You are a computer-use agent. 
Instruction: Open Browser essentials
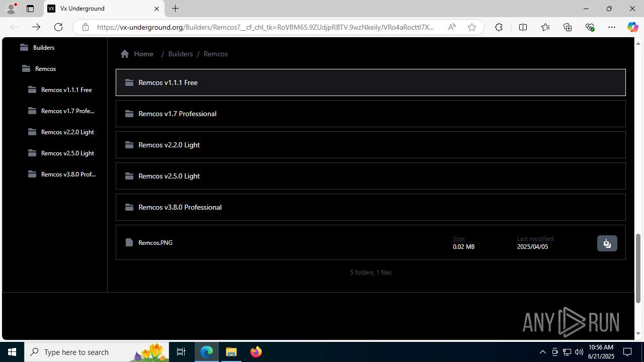click(590, 27)
